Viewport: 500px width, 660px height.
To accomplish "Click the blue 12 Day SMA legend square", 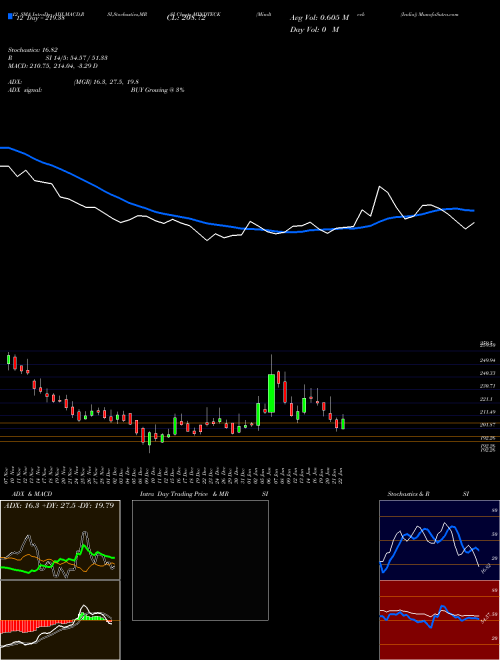I will [10, 16].
